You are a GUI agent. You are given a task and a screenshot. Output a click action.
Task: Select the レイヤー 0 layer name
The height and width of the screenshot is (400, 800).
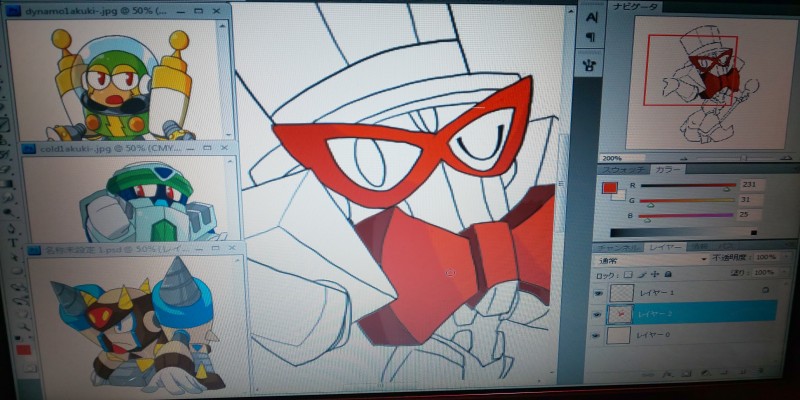coord(653,335)
